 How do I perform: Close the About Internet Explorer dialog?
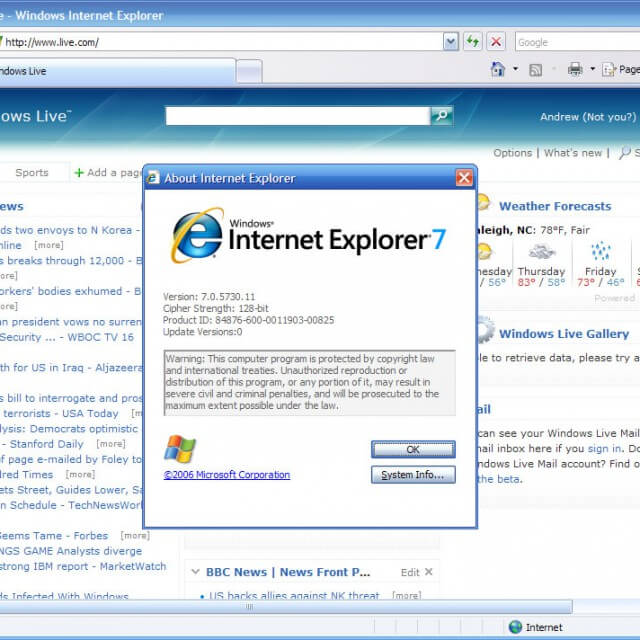point(464,178)
